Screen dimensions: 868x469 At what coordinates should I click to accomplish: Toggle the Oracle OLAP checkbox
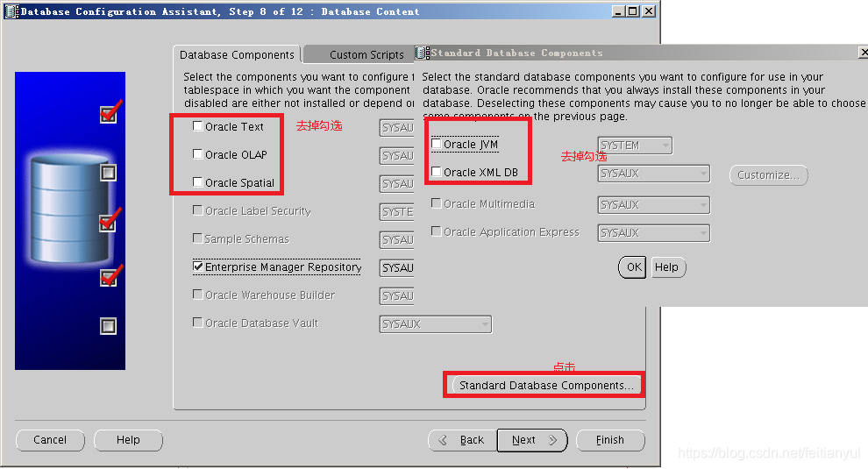pos(197,154)
